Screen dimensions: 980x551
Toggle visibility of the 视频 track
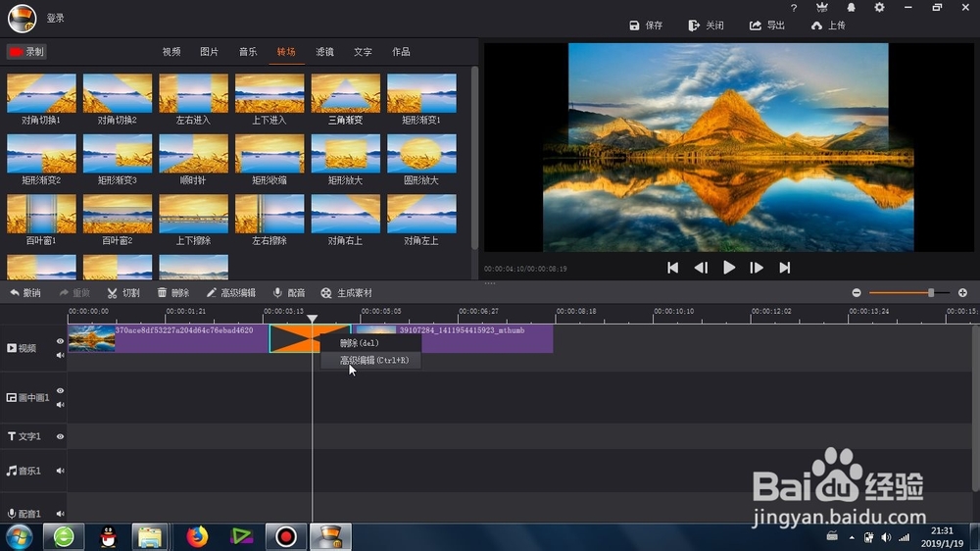60,341
